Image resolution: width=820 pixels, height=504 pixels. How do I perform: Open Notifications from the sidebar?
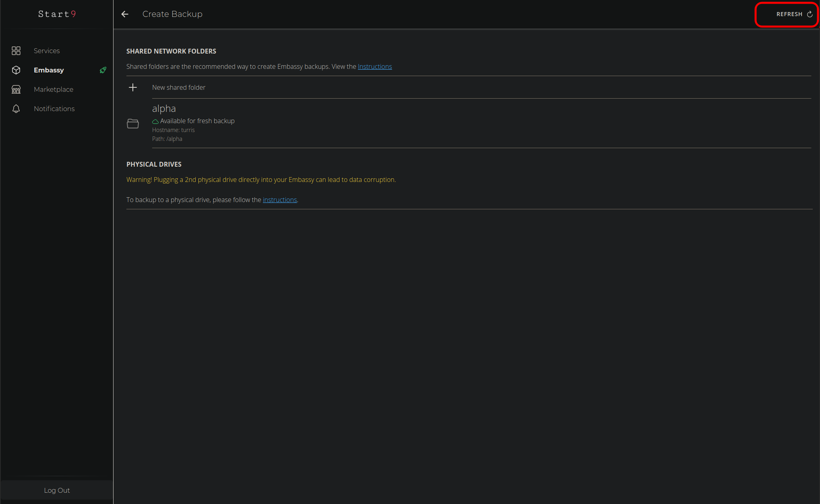54,109
